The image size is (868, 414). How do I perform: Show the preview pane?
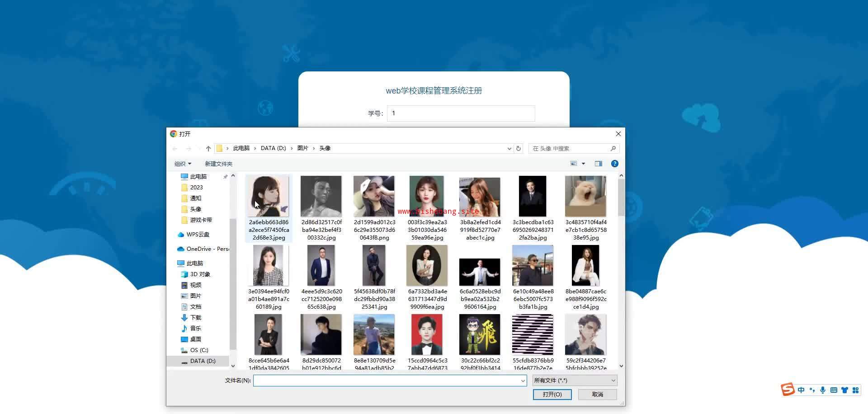pos(599,164)
